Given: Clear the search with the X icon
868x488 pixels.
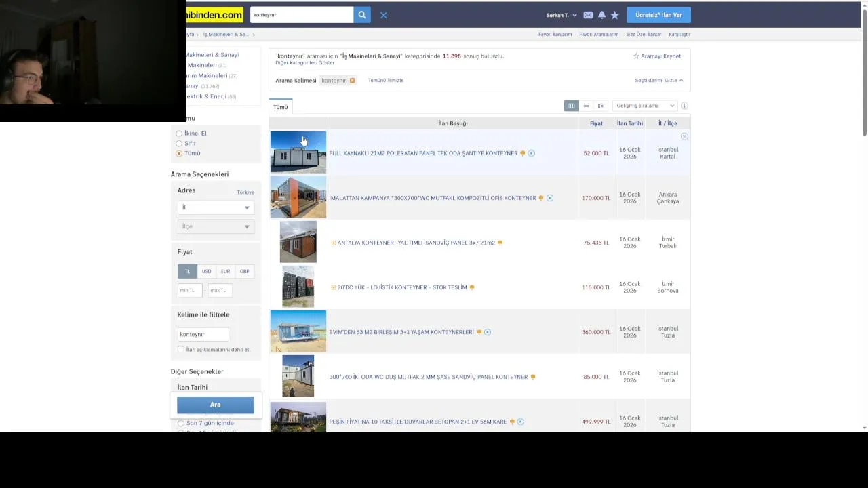Looking at the screenshot, I should click(x=384, y=15).
